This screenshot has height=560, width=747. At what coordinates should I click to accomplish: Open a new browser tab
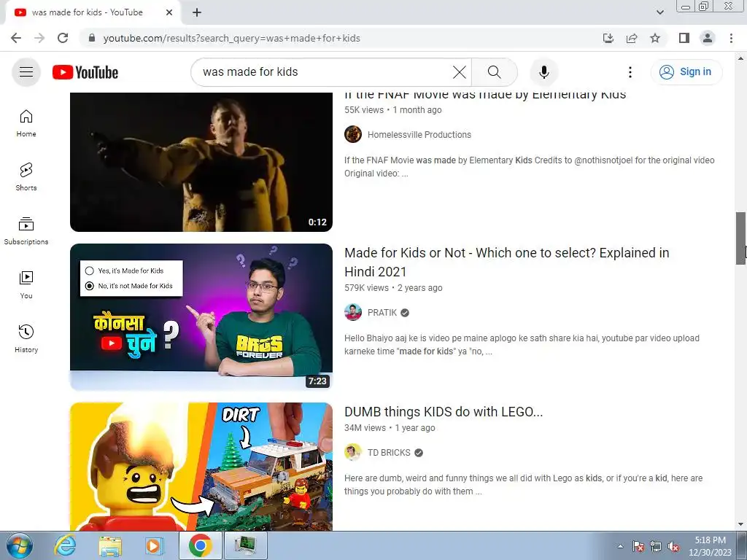(x=197, y=12)
